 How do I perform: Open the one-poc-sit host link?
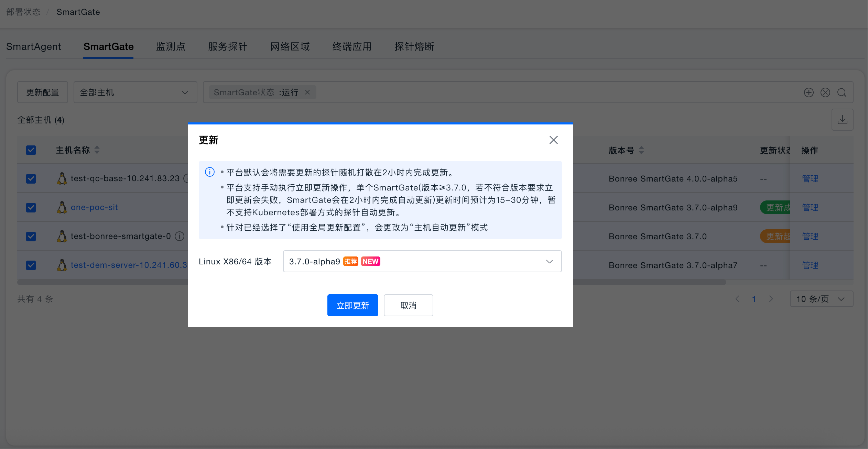pyautogui.click(x=94, y=207)
